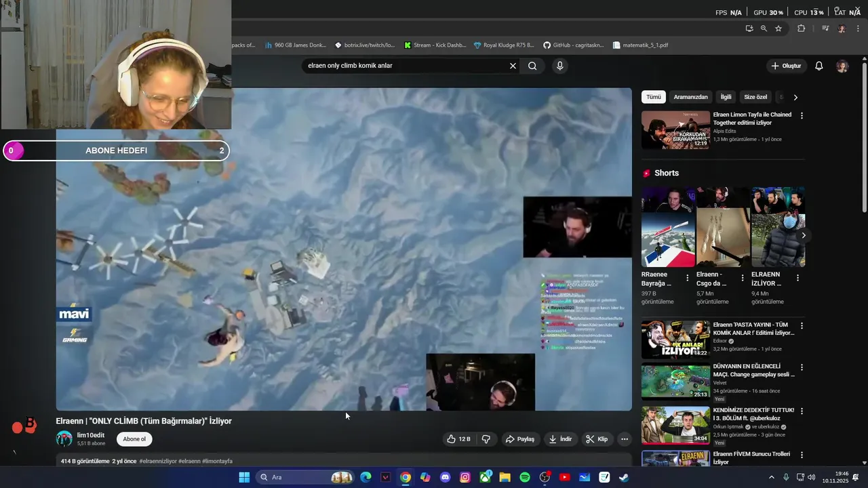868x488 pixels.
Task: Open Chrome zoom magnifier icon in address bar
Action: coord(764,28)
